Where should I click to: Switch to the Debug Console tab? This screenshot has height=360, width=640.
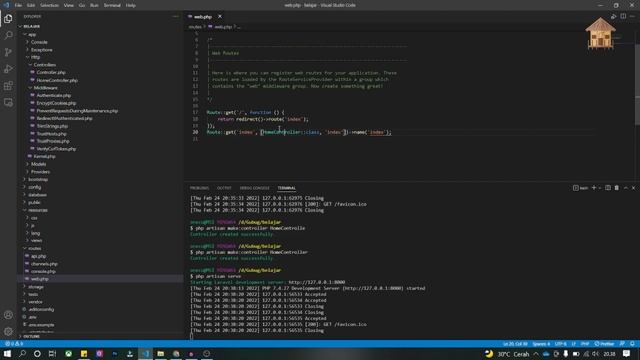(254, 188)
